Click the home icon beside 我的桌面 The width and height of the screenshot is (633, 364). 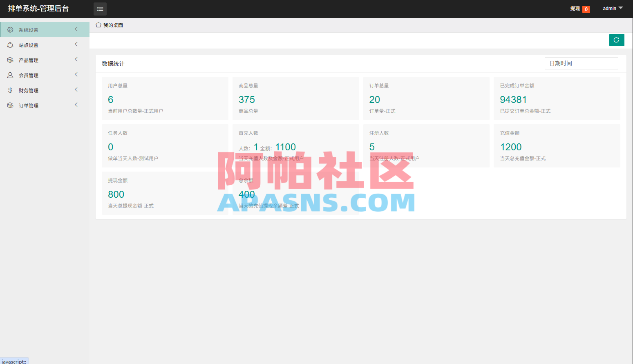[98, 25]
